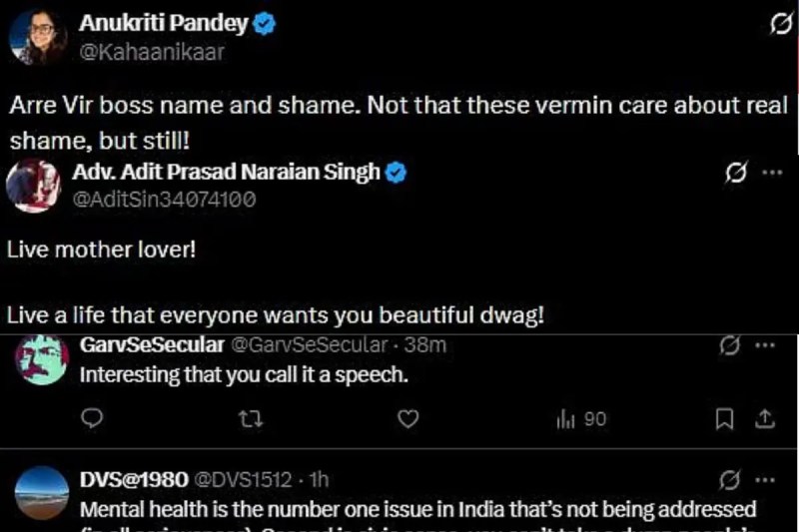Open more options menu on DVS@1980's tweet
The image size is (799, 532).
click(765, 479)
